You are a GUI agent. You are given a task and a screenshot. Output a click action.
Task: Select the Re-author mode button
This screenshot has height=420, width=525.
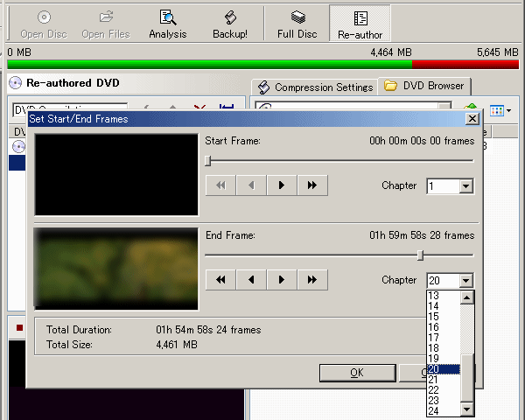(360, 24)
